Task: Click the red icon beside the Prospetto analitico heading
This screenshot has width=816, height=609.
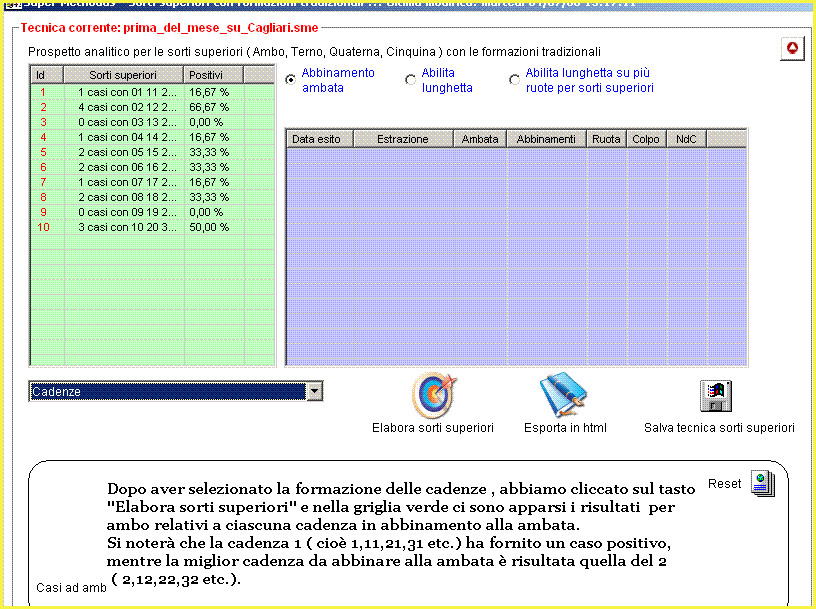Action: click(x=792, y=49)
